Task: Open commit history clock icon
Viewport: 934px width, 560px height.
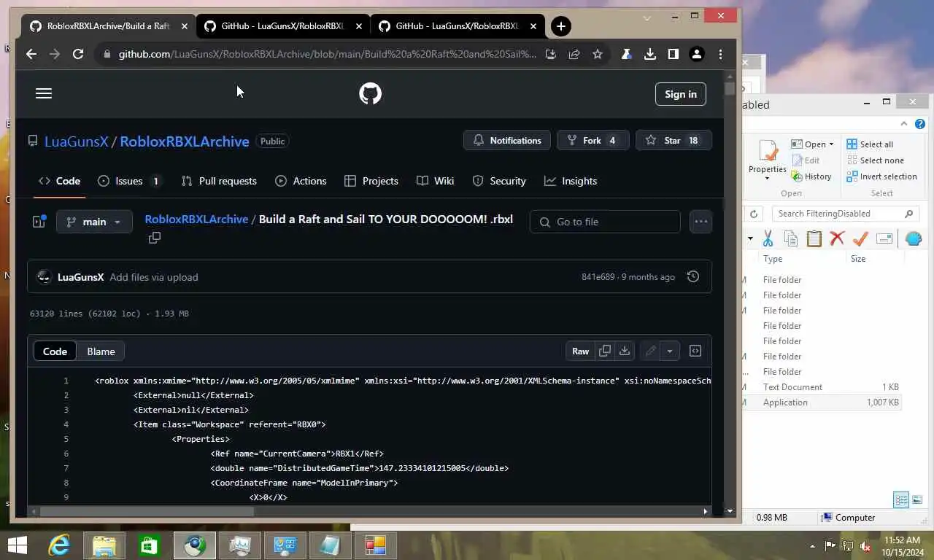Action: (x=693, y=277)
